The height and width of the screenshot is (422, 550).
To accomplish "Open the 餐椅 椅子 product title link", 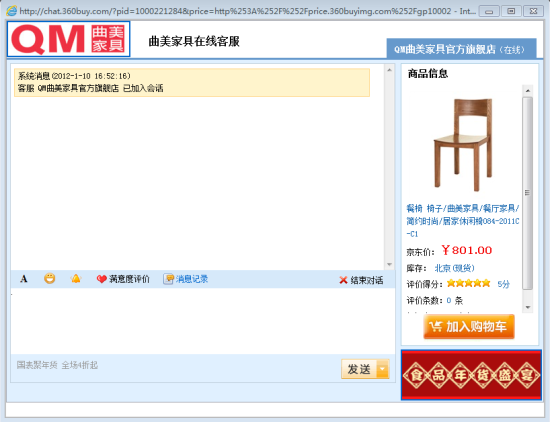I will pyautogui.click(x=463, y=221).
